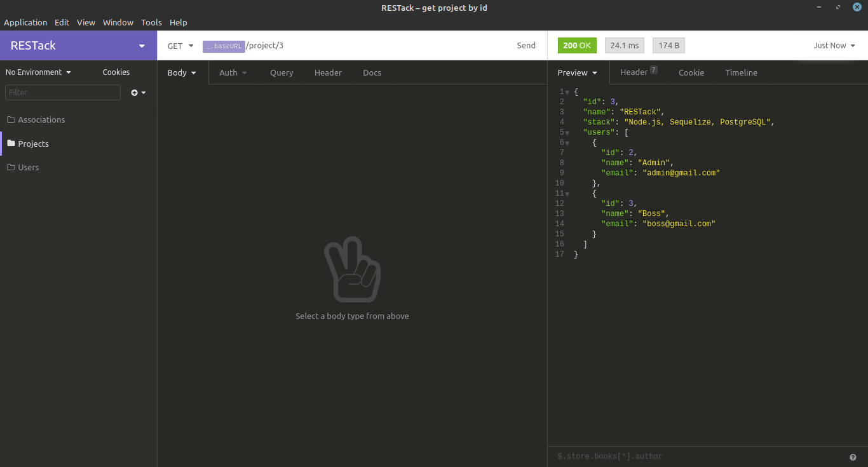Switch to the Timeline tab

(742, 72)
